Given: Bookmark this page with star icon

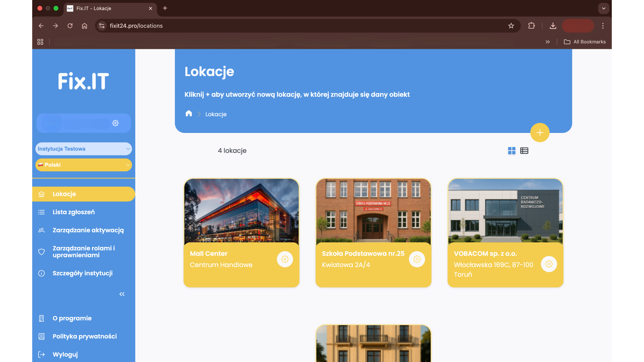Looking at the screenshot, I should (511, 26).
